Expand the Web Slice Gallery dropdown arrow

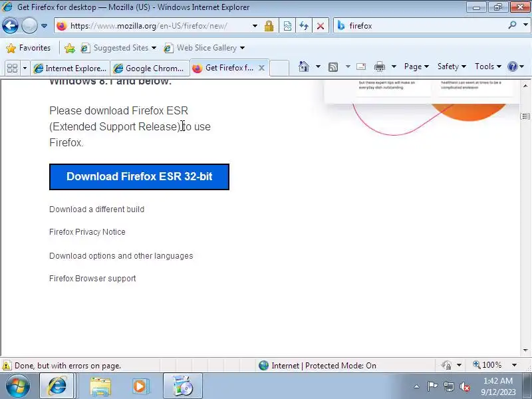(242, 48)
